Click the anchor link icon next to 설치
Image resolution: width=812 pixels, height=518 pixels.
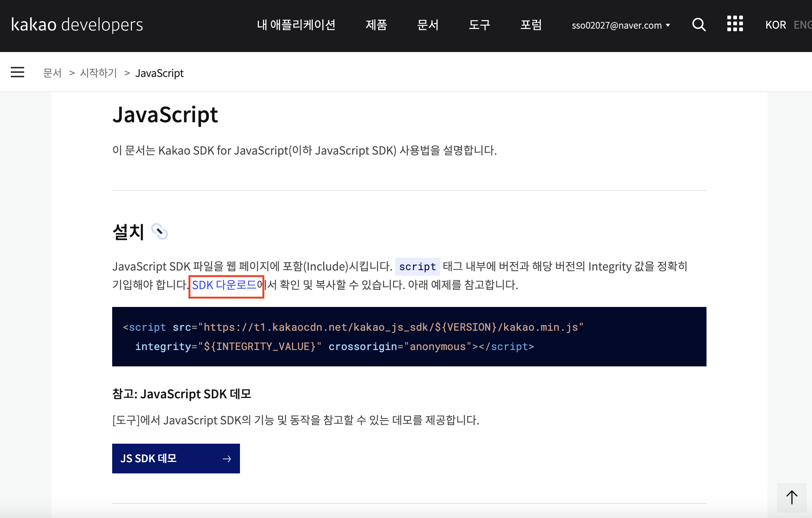click(x=160, y=232)
